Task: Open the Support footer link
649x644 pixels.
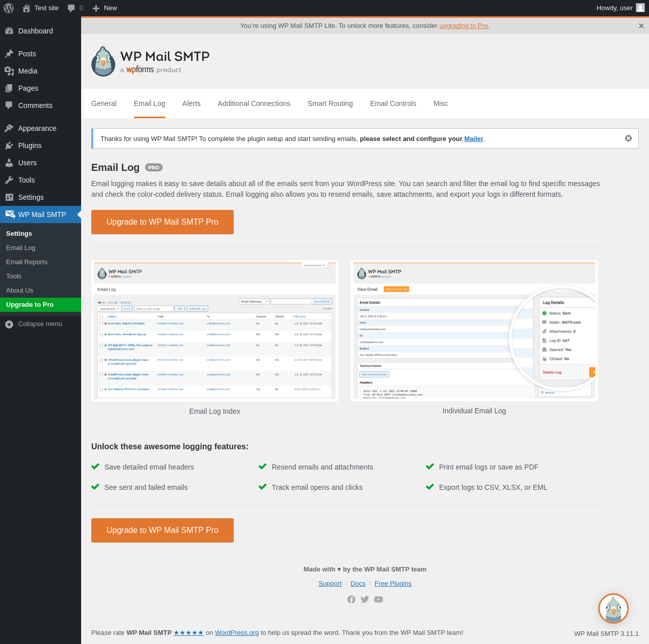Action: pos(330,584)
